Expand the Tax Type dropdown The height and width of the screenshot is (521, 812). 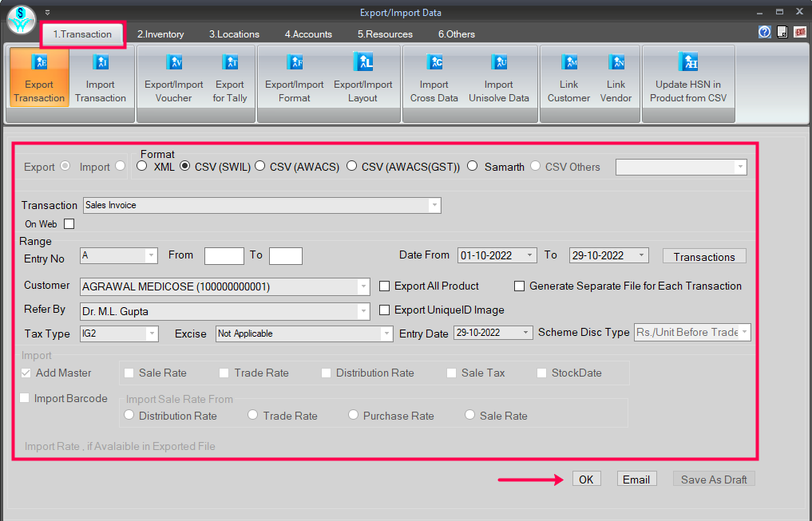[152, 334]
